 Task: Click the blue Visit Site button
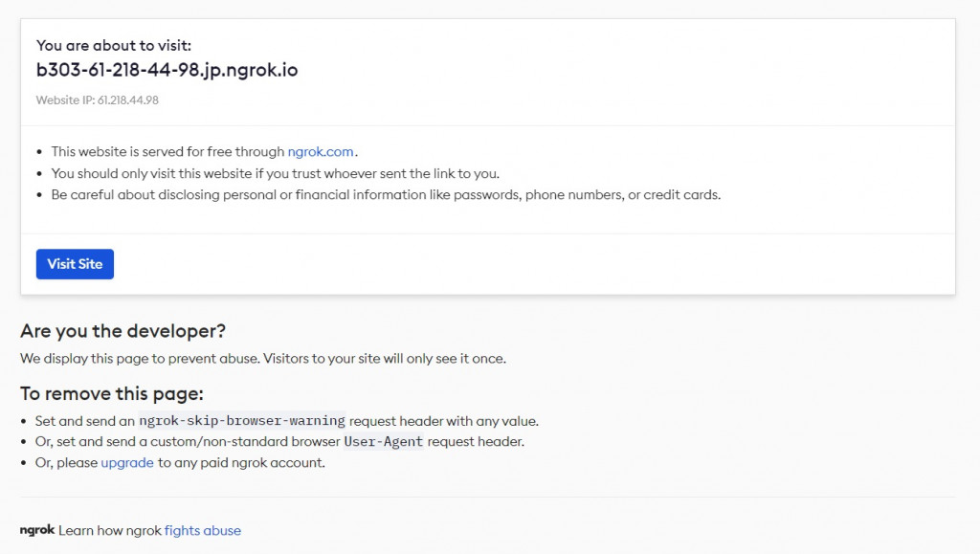click(x=75, y=264)
